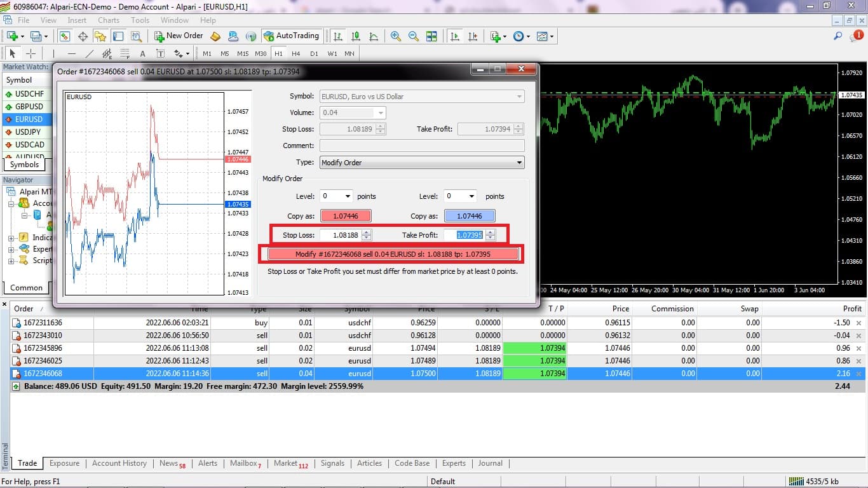Open Symbols tab in Market Watch

(x=24, y=165)
